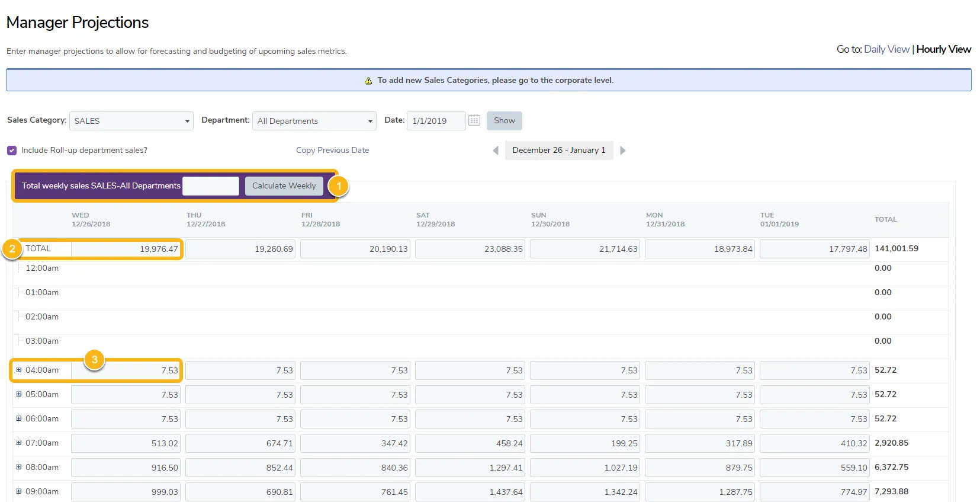Switch to Hourly View
This screenshot has width=980, height=502.
[x=944, y=49]
